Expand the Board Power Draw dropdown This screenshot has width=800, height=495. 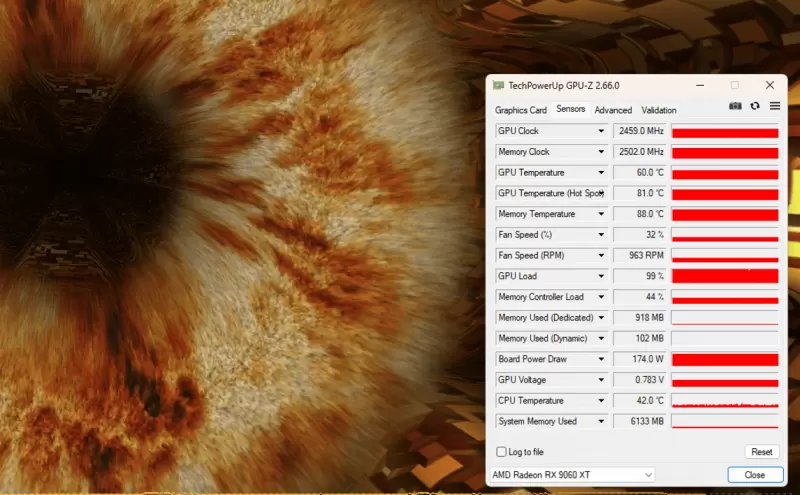[x=601, y=359]
